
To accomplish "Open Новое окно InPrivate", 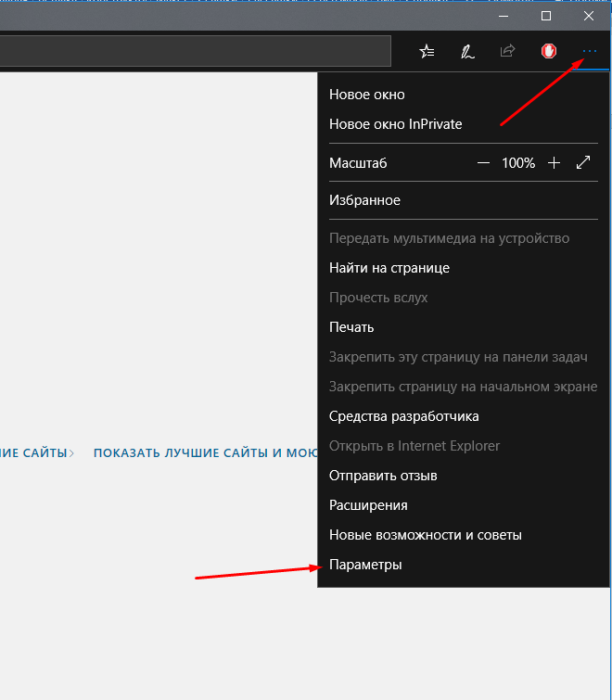I will (464, 124).
